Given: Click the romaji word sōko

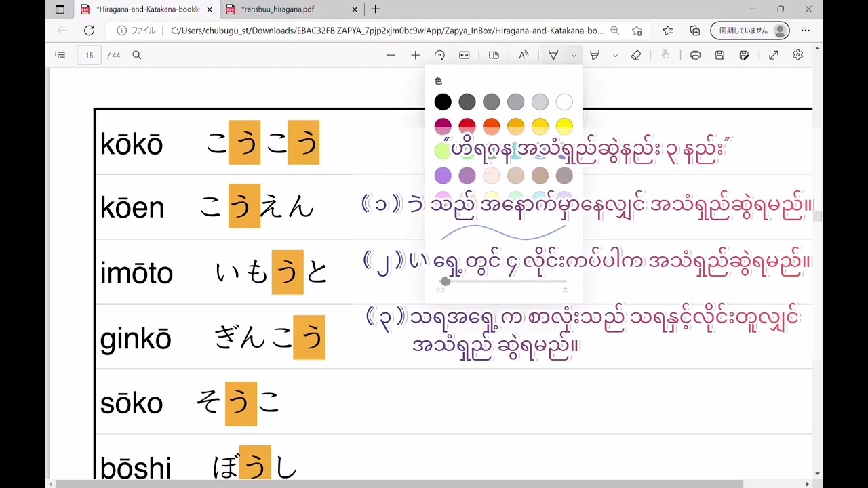Looking at the screenshot, I should (132, 403).
